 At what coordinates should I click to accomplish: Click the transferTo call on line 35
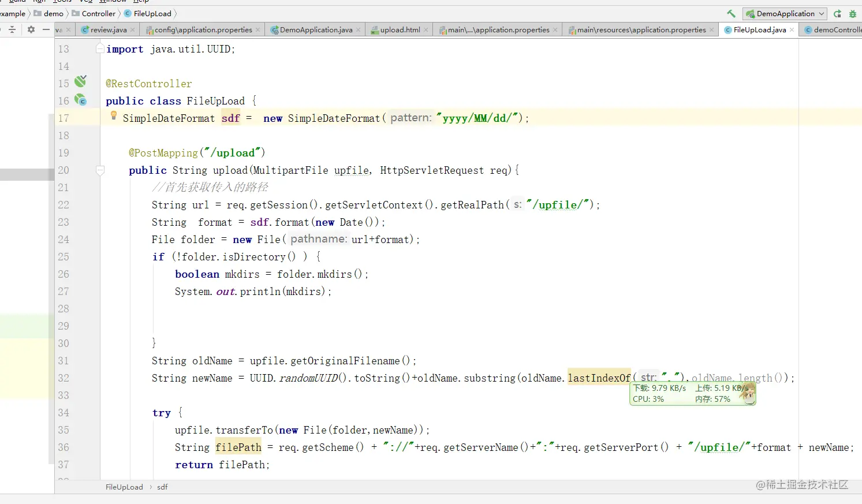(x=244, y=430)
